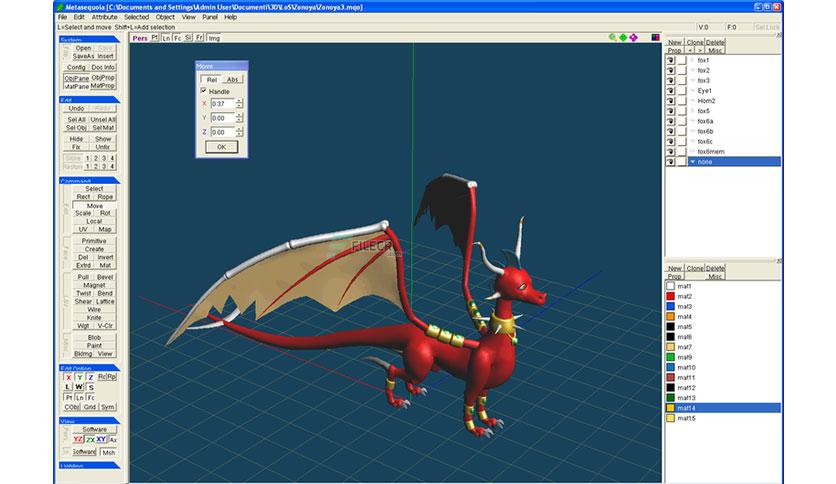Click the Y value input field
The image size is (836, 484).
coord(222,117)
